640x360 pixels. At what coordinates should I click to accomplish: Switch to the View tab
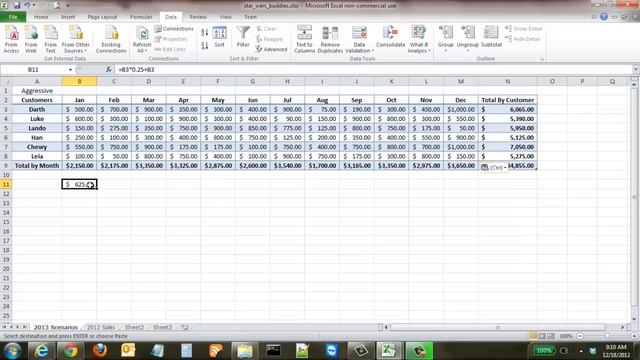(x=226, y=17)
